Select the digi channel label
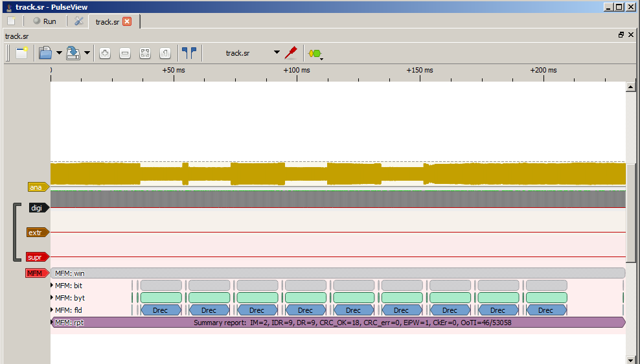Viewport: 640px width, 364px height. click(x=39, y=208)
